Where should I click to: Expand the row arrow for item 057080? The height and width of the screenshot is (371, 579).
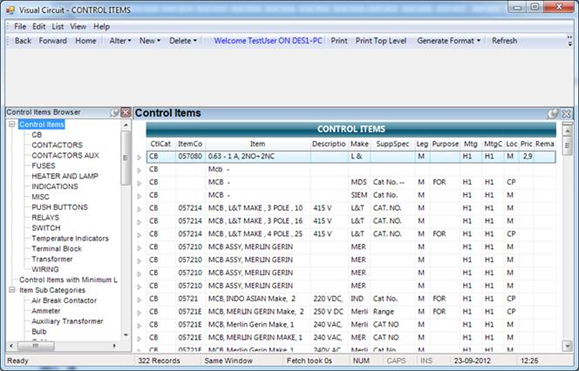click(x=139, y=157)
